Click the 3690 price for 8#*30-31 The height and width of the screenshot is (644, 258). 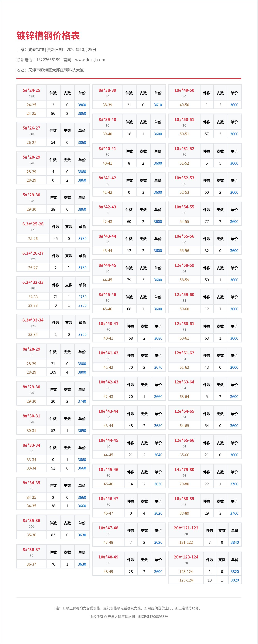tap(82, 430)
